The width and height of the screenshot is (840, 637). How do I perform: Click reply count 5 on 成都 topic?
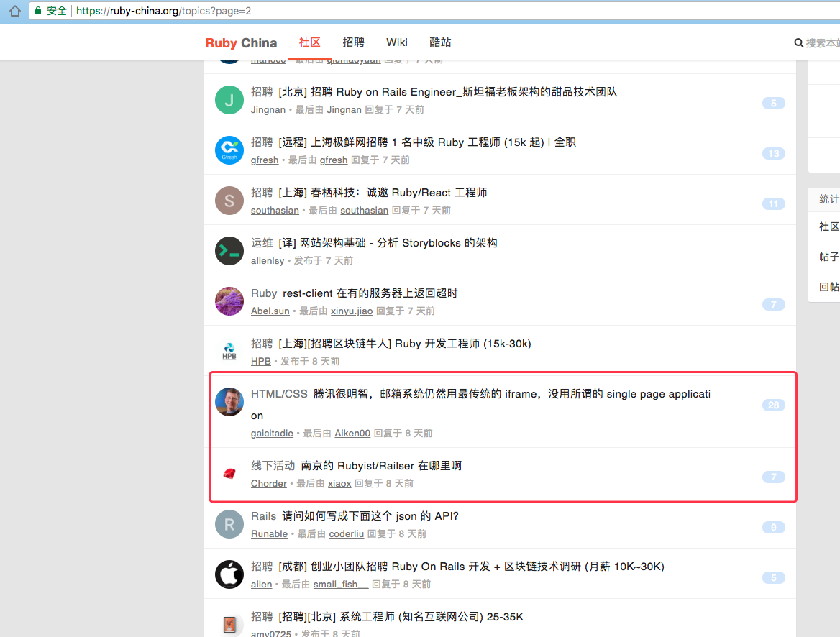coord(774,577)
